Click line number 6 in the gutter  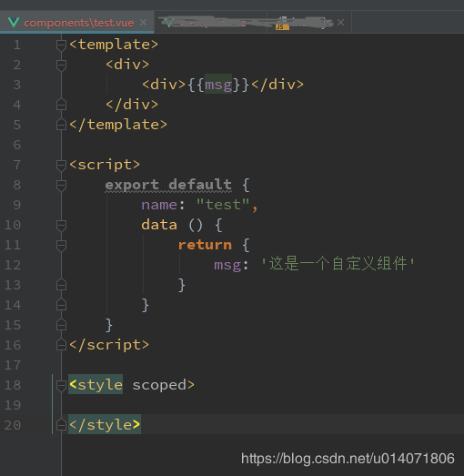(17, 145)
